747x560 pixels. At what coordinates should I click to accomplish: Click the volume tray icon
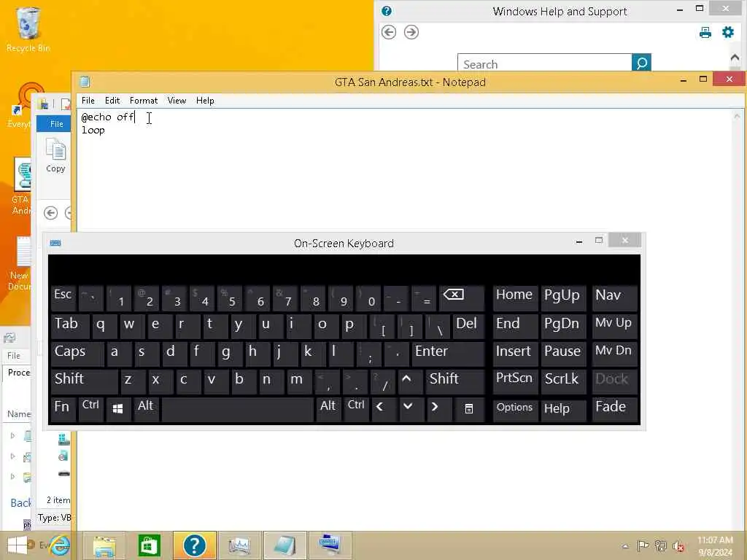tap(678, 546)
